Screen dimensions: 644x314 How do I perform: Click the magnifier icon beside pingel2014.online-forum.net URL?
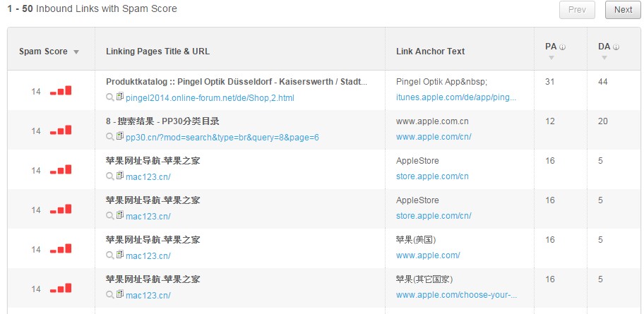(x=109, y=97)
